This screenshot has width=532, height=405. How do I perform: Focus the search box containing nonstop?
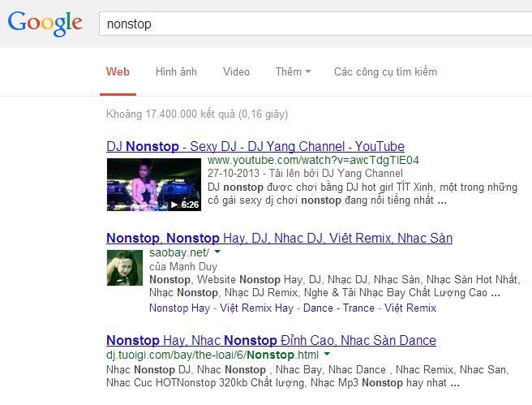pyautogui.click(x=315, y=24)
